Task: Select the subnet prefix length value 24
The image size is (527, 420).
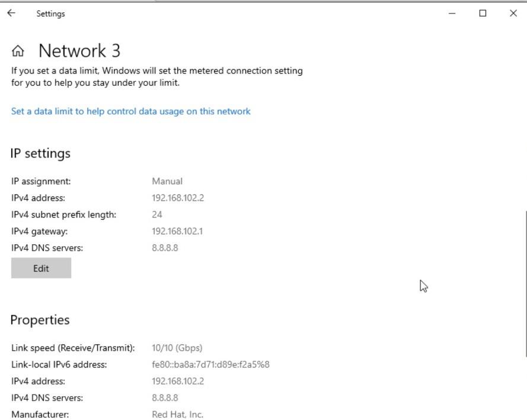Action: click(157, 214)
